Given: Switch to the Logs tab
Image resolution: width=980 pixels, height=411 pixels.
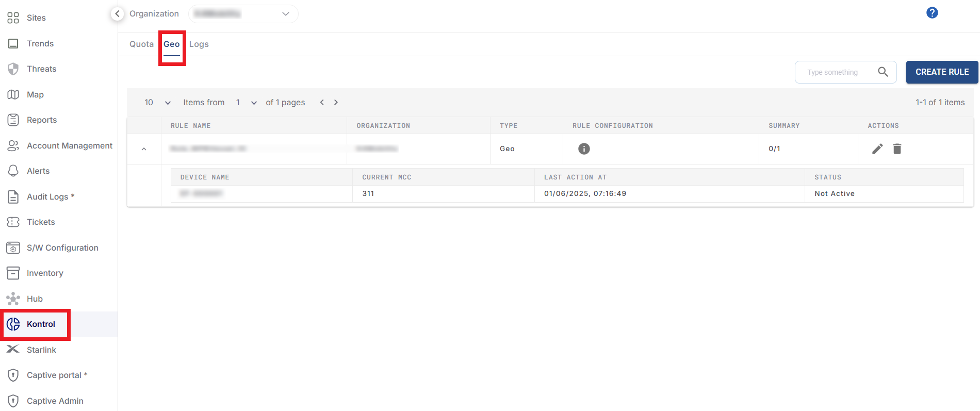Looking at the screenshot, I should tap(199, 44).
